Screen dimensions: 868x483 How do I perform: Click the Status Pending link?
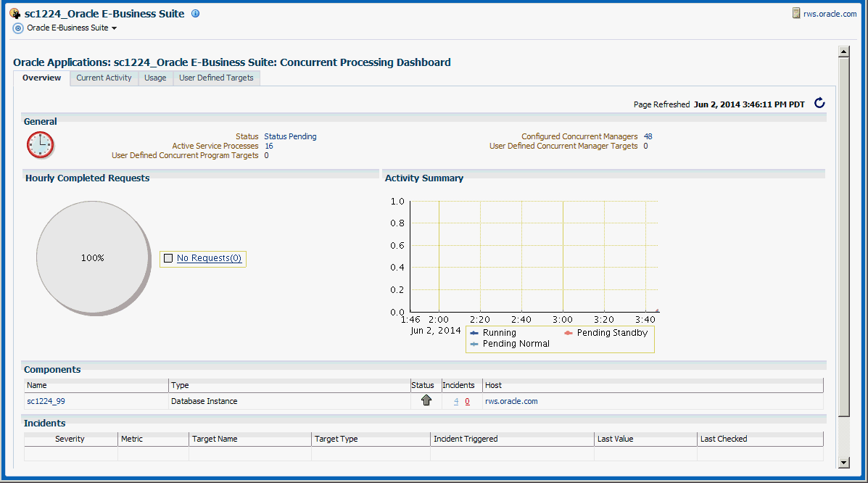point(290,136)
